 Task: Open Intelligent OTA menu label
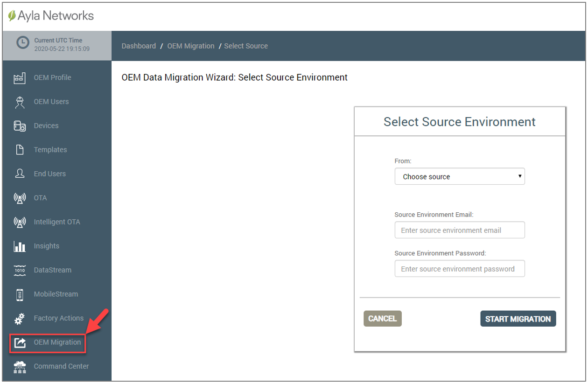[57, 222]
